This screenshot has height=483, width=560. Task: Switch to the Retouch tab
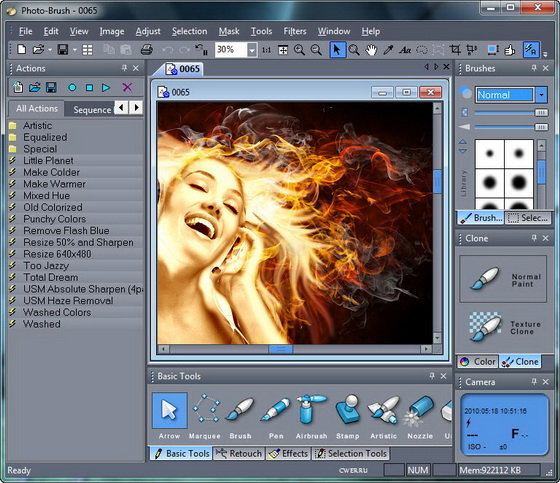pos(239,453)
